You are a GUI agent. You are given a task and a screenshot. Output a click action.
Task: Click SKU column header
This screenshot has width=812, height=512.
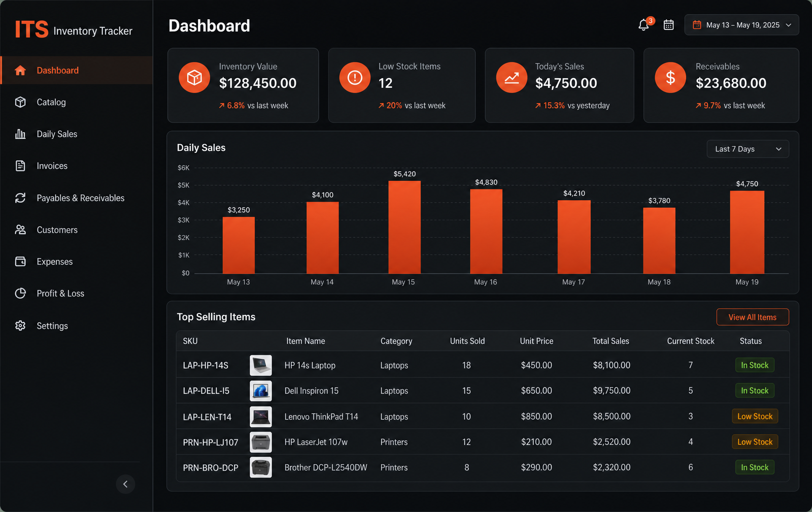click(x=190, y=341)
